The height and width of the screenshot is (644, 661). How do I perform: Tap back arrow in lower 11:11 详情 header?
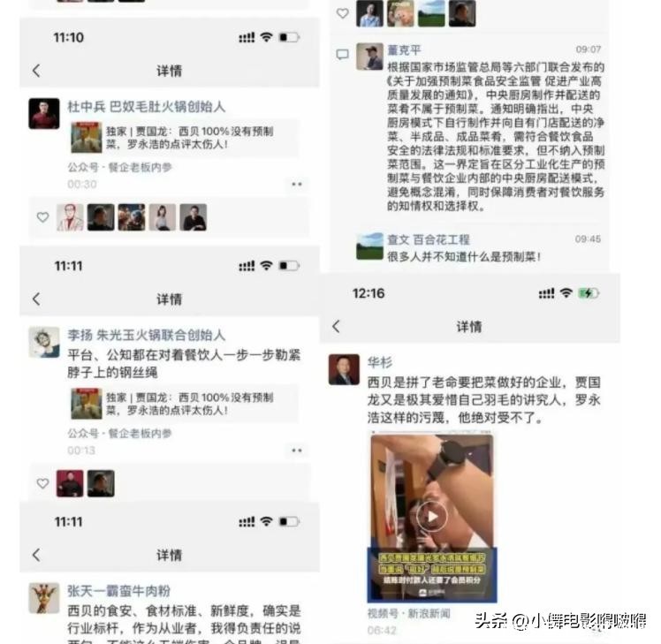[37, 555]
